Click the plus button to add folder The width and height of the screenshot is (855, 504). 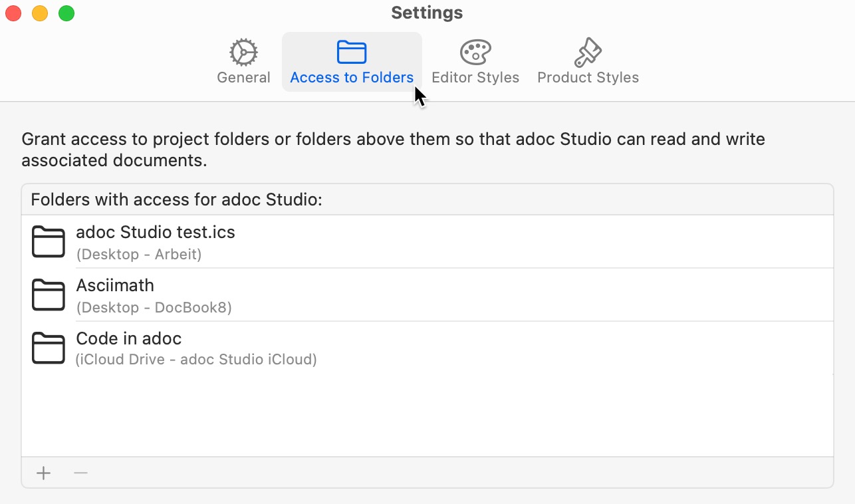tap(43, 473)
